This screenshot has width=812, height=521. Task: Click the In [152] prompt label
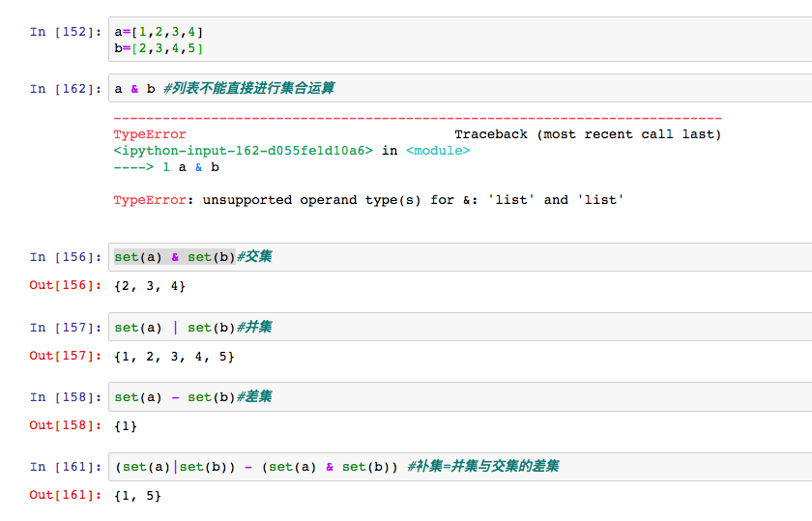pos(66,32)
